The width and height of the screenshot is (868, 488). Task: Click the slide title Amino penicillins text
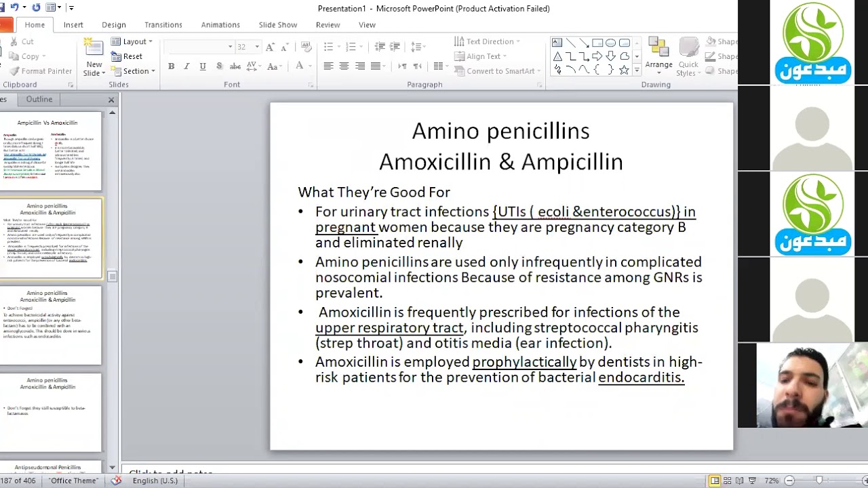[500, 131]
